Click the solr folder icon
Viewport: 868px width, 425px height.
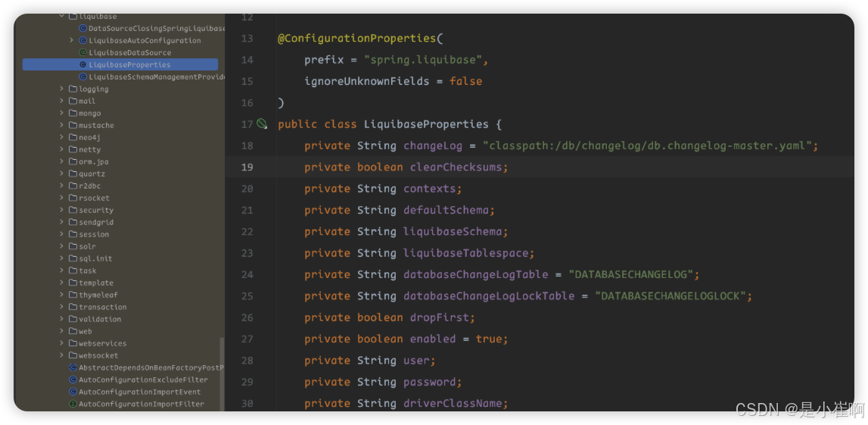tap(73, 246)
